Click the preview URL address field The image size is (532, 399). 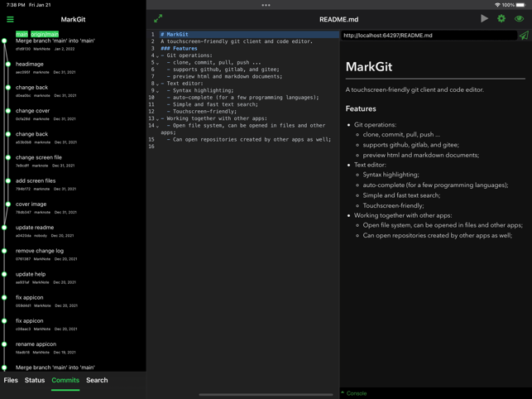[429, 36]
